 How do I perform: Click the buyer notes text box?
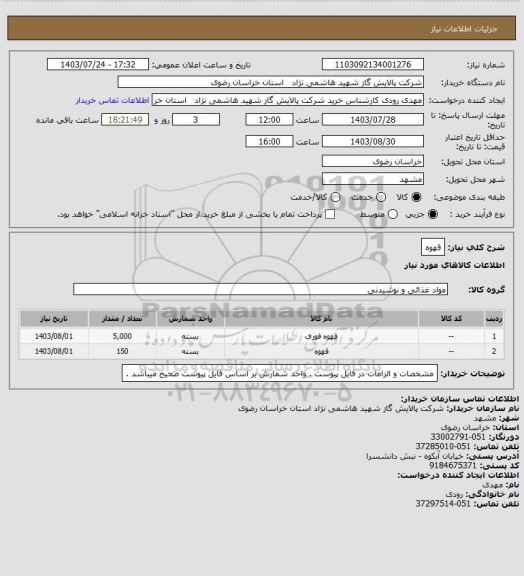280,374
